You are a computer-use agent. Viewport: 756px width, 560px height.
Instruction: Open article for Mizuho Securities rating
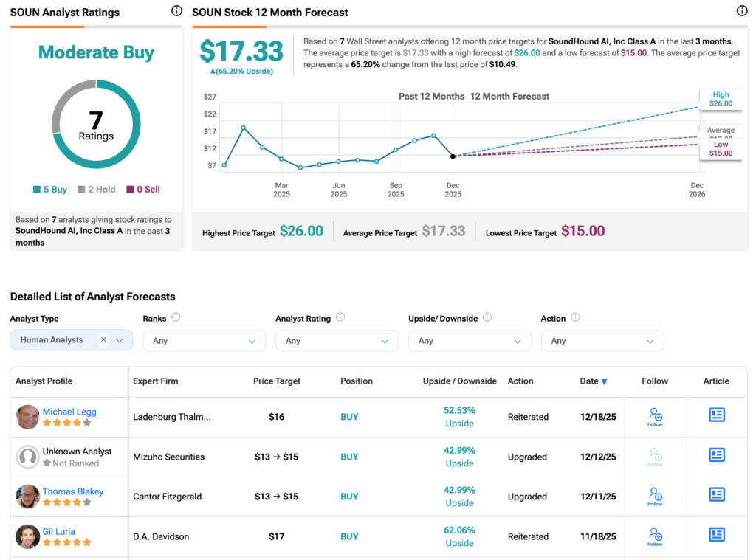[x=716, y=455]
